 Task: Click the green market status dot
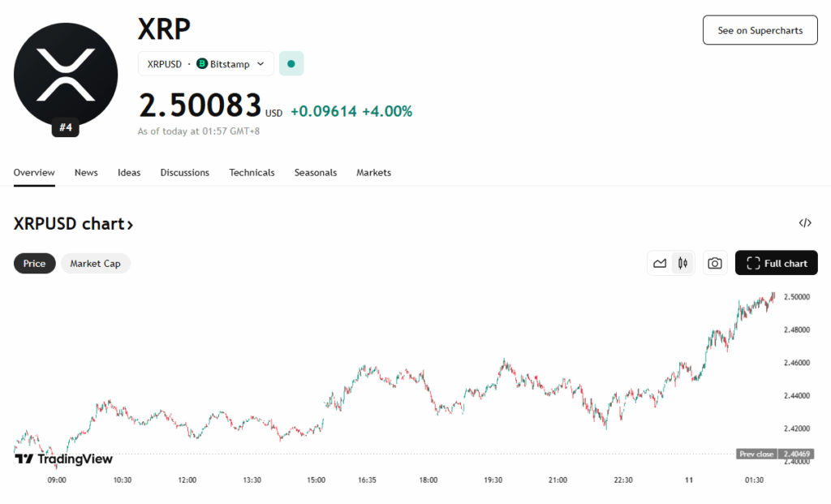point(291,63)
